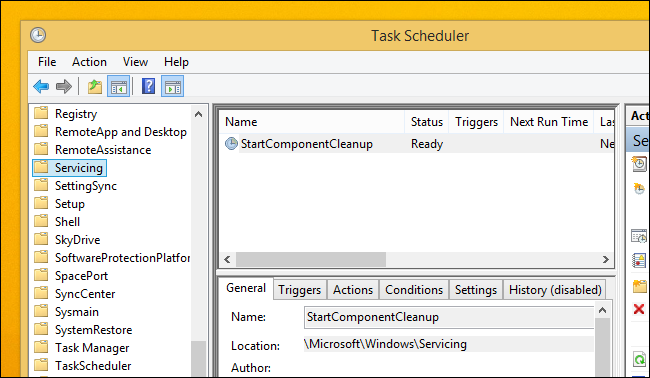Viewport: 650px width, 378px height.
Task: Switch to the Settings tab
Action: pos(475,290)
